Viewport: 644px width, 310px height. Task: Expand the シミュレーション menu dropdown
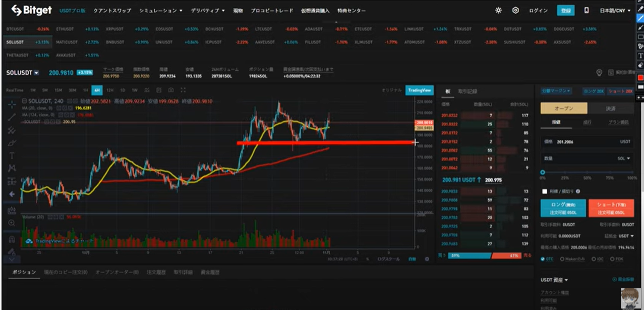[161, 11]
